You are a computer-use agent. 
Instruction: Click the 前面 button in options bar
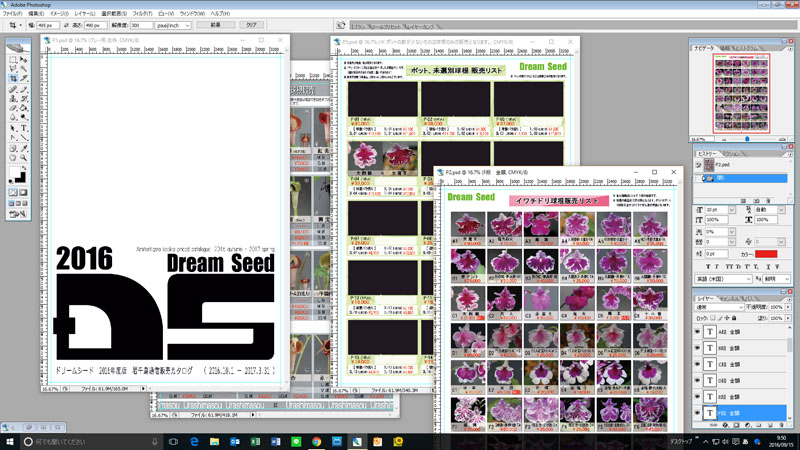216,25
